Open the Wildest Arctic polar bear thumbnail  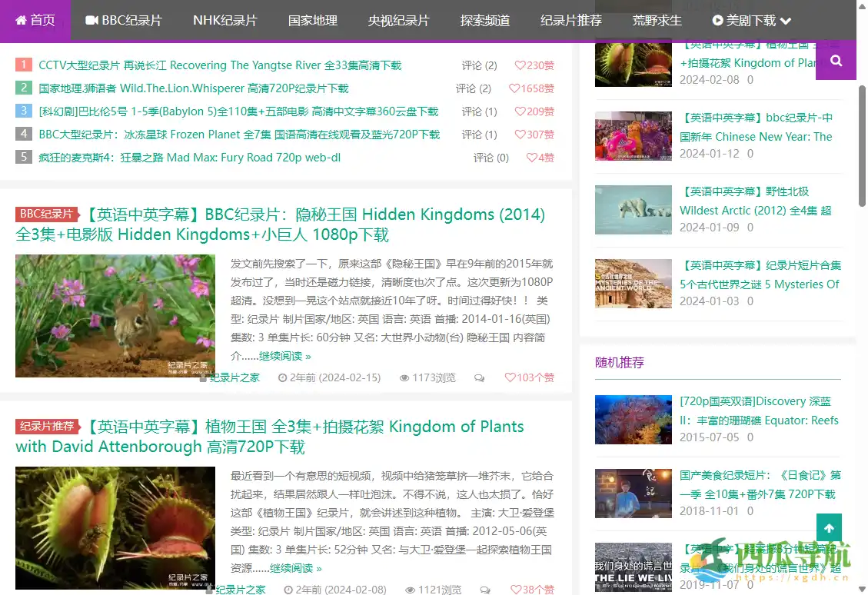633,210
